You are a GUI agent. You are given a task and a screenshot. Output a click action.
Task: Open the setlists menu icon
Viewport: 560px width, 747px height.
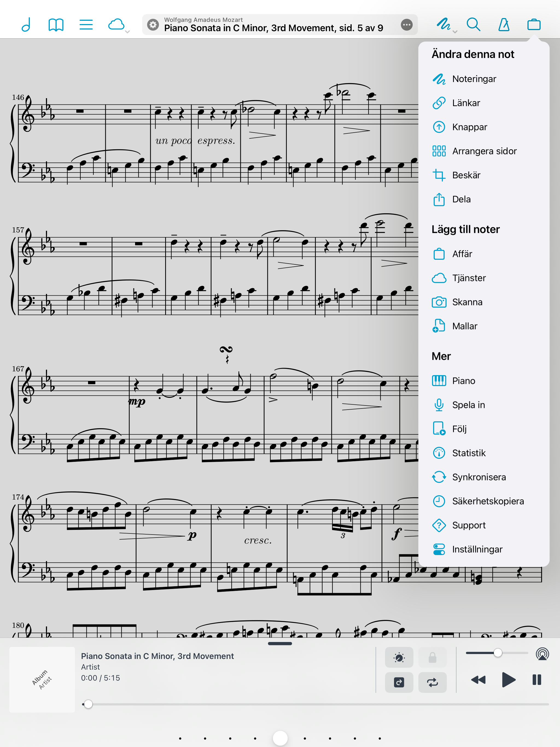coord(86,25)
